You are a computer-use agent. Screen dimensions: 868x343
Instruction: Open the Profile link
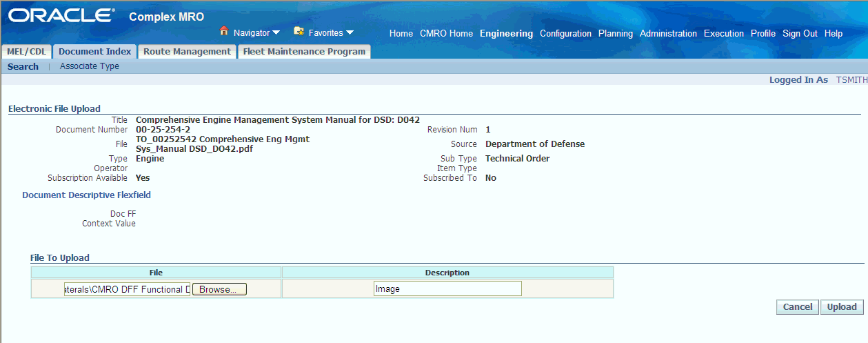[x=763, y=33]
